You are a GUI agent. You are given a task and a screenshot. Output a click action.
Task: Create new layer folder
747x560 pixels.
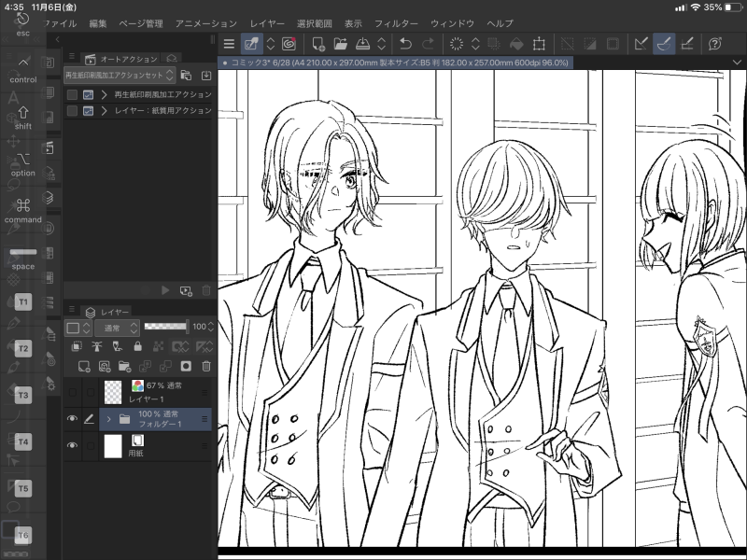click(x=125, y=366)
